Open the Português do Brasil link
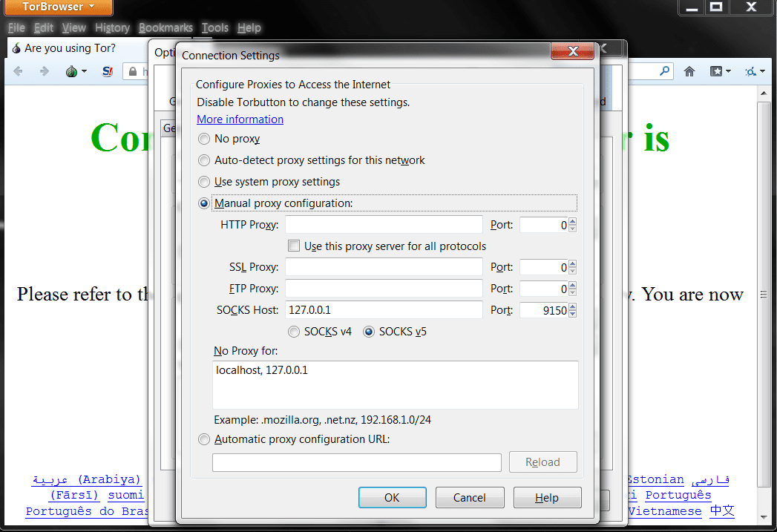777x532 pixels. [88, 510]
